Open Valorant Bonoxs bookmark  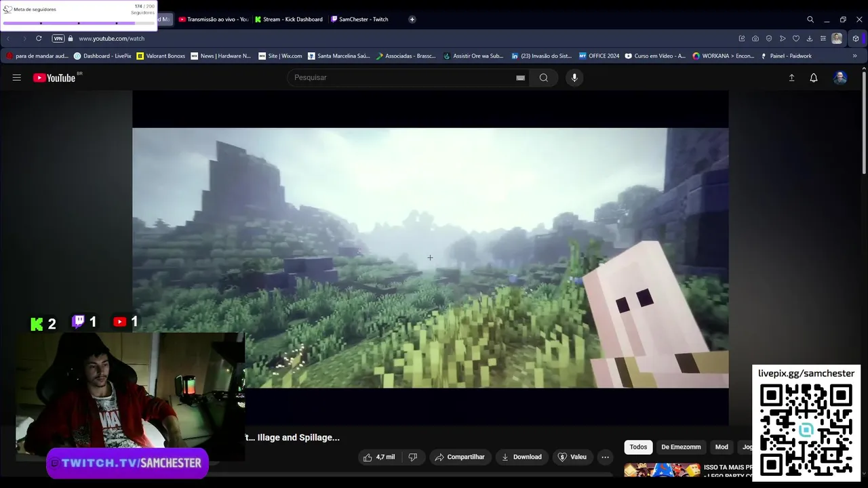[161, 56]
